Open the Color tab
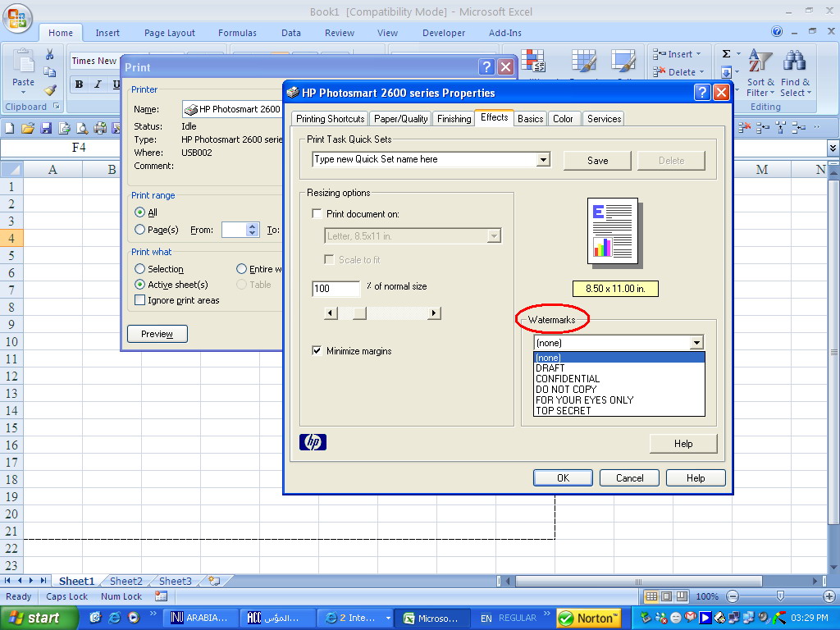840x630 pixels. tap(563, 118)
